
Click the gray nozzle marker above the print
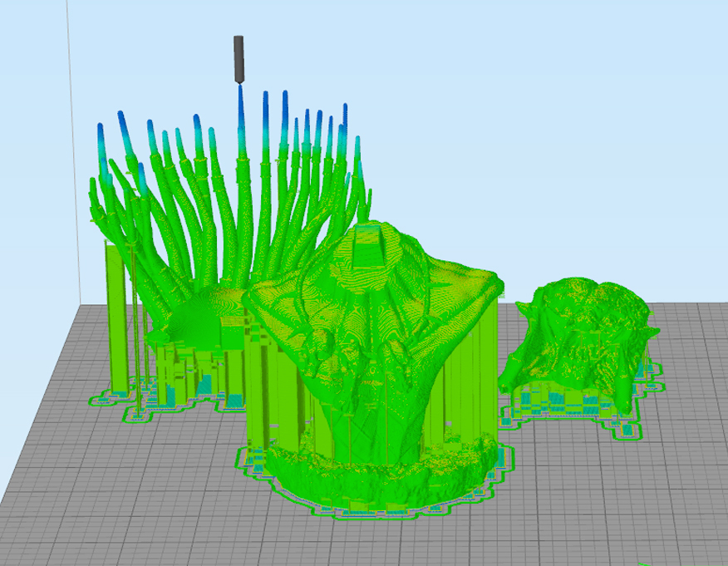click(239, 60)
